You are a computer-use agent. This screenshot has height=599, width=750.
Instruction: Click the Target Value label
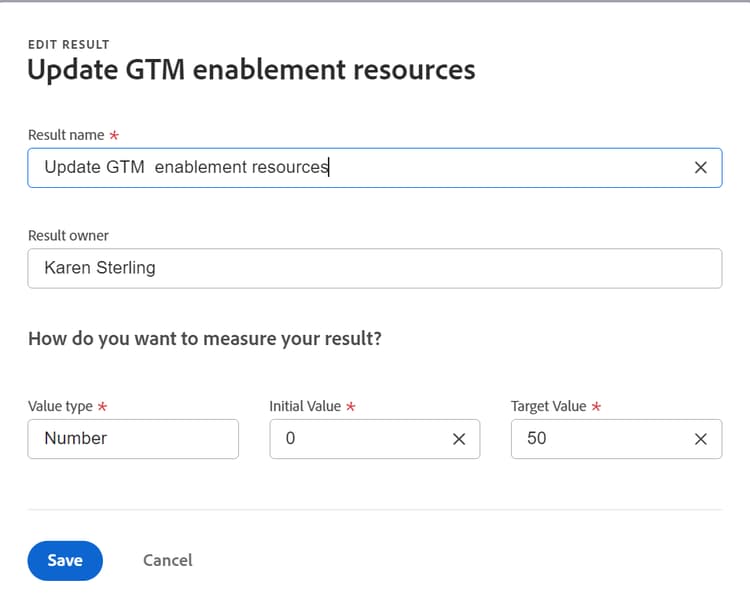point(548,407)
